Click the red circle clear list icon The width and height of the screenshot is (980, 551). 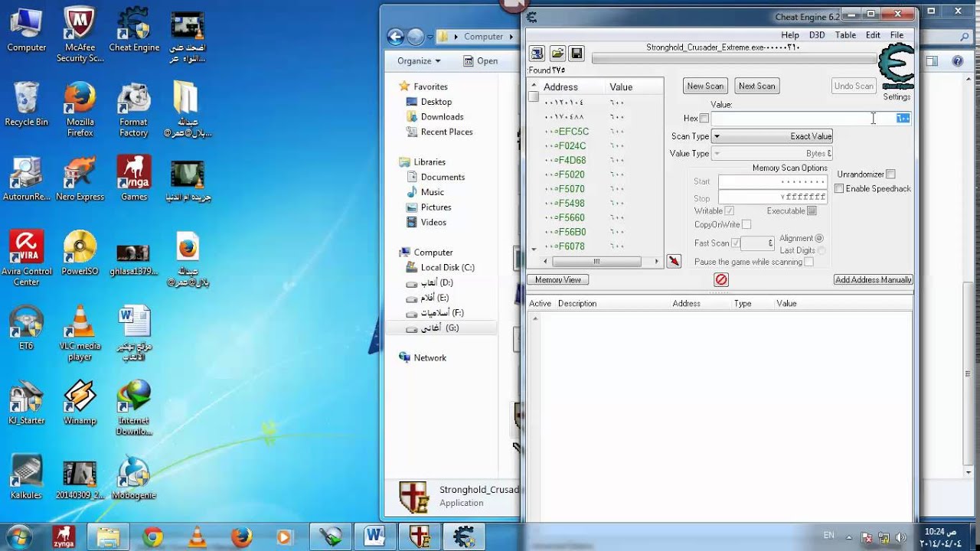click(721, 280)
